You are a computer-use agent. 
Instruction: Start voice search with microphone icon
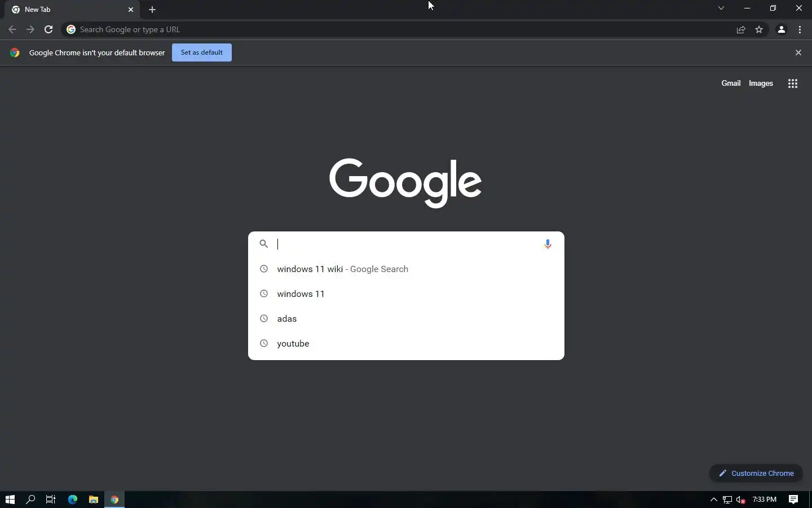548,244
